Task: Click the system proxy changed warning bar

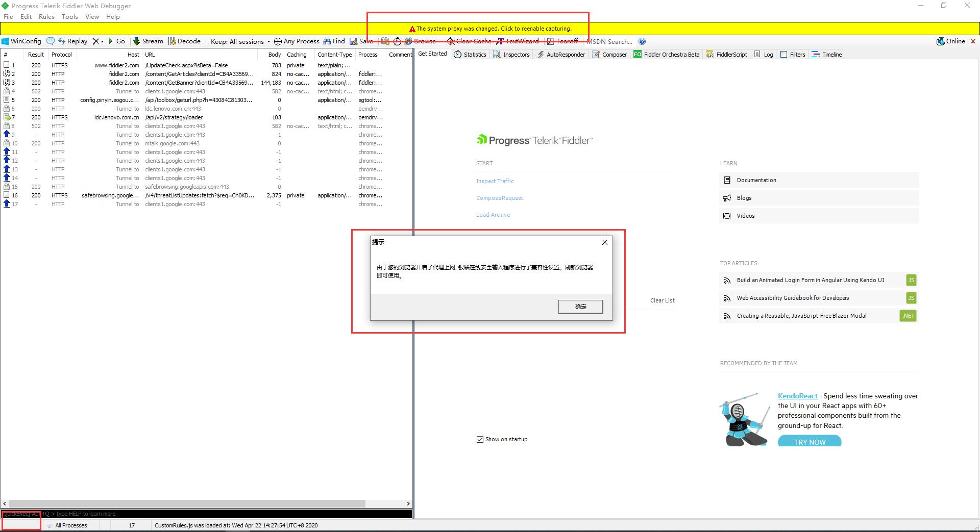Action: (x=490, y=29)
